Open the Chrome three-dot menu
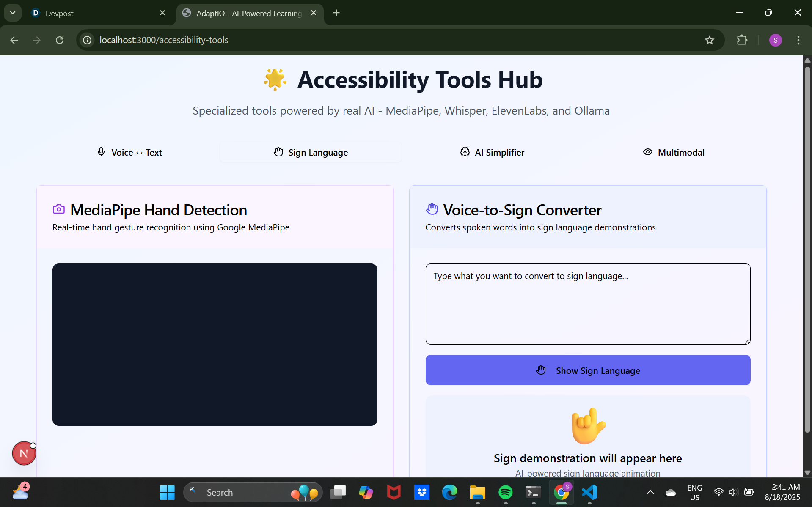812x507 pixels. point(798,40)
